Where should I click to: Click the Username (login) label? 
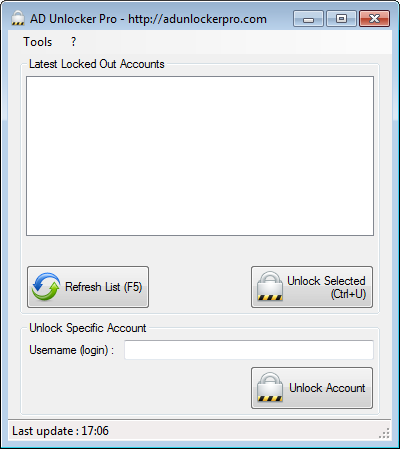(71, 350)
